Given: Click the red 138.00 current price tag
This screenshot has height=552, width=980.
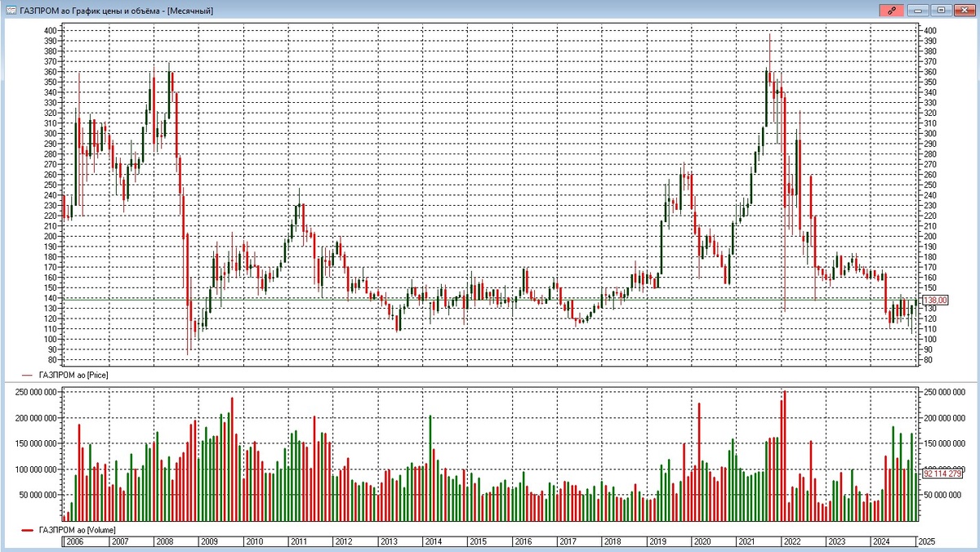Looking at the screenshot, I should (934, 300).
